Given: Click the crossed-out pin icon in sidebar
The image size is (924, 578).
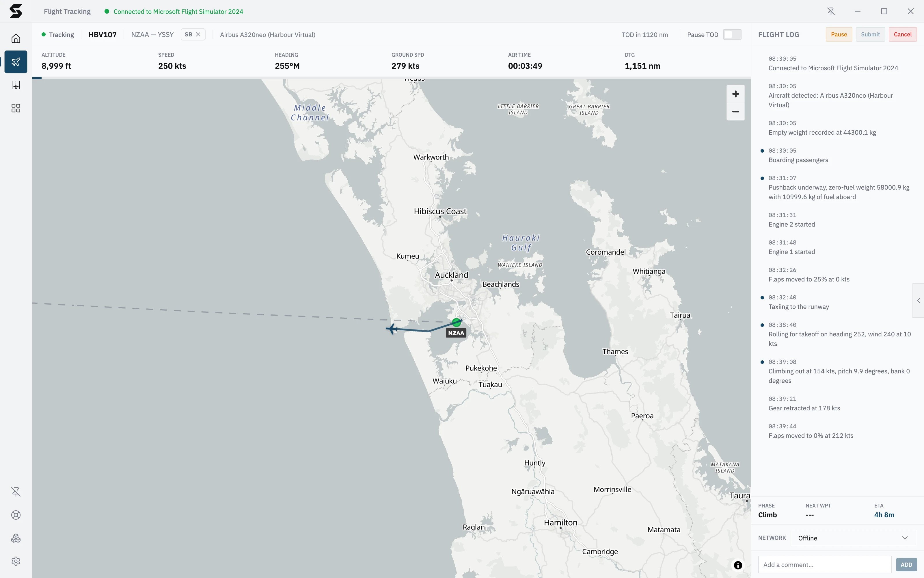Looking at the screenshot, I should (16, 492).
